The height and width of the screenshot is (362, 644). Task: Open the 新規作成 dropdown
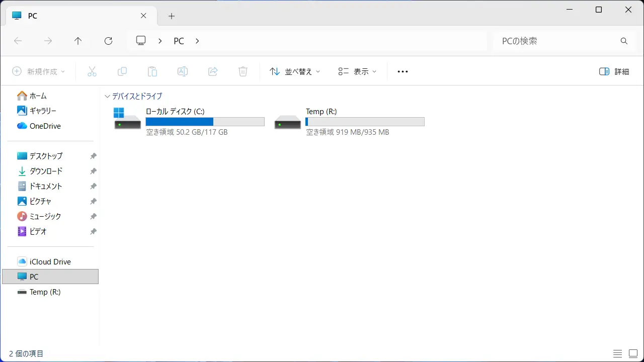(39, 71)
